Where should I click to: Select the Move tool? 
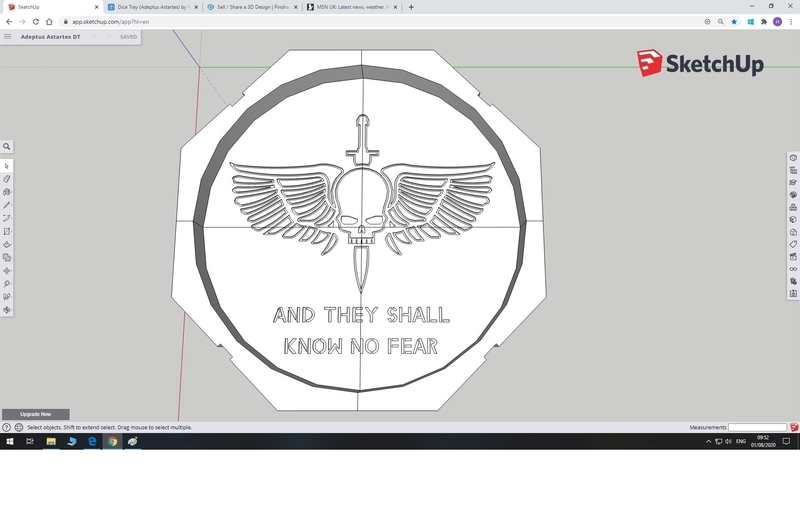tap(7, 271)
